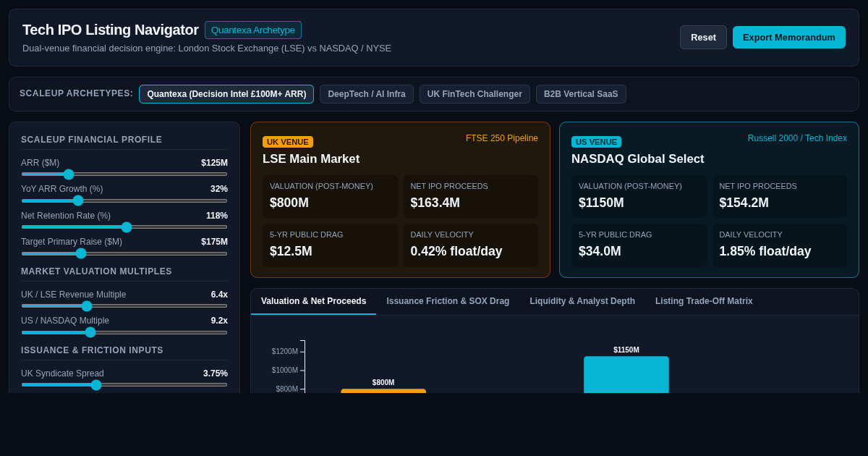Screen dimensions: 868x456
Task: Click NASDAQ 5-yr public drag $34.0M
Action: pos(639,245)
